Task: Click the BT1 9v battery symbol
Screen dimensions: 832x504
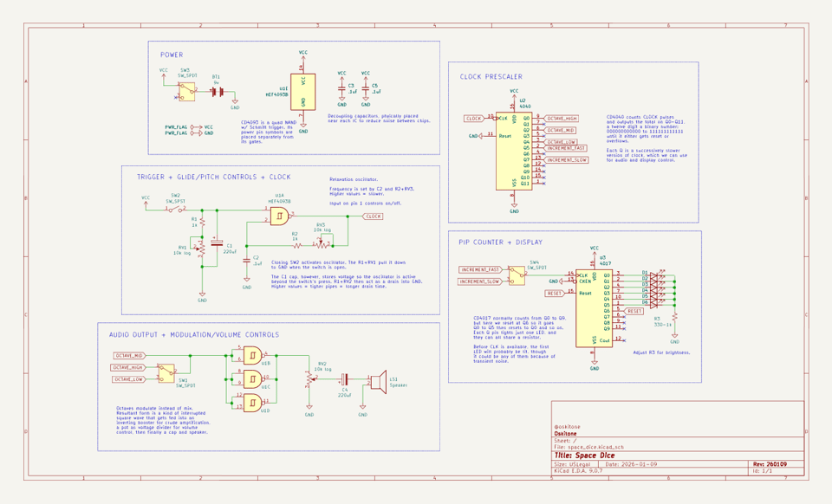Action: coord(217,91)
